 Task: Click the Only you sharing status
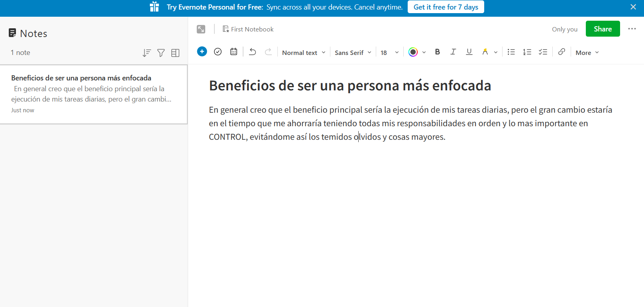point(565,29)
